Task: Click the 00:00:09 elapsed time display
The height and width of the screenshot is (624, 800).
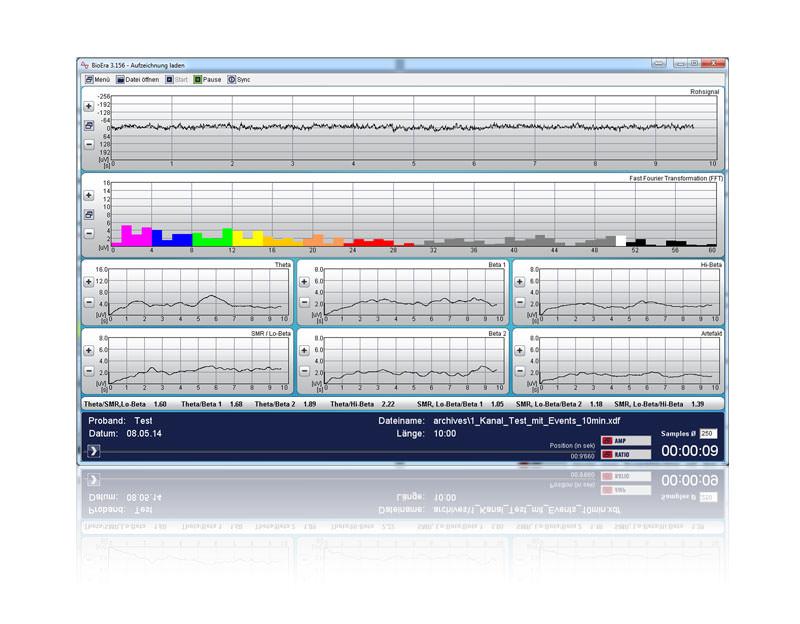Action: click(689, 451)
